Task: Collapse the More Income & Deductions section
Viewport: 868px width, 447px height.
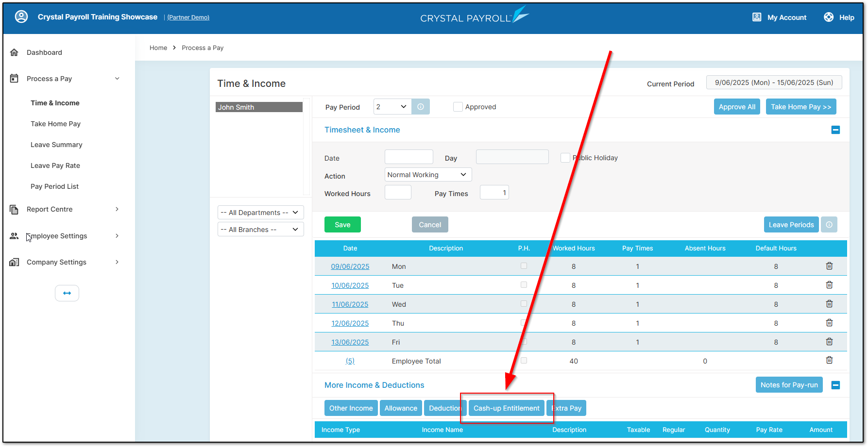Action: coord(835,385)
